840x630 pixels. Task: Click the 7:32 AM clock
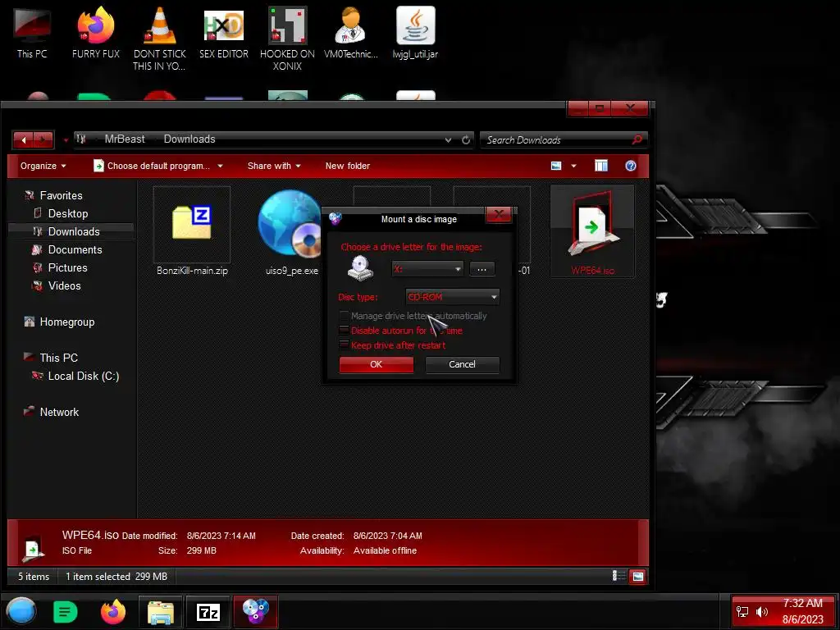point(802,603)
